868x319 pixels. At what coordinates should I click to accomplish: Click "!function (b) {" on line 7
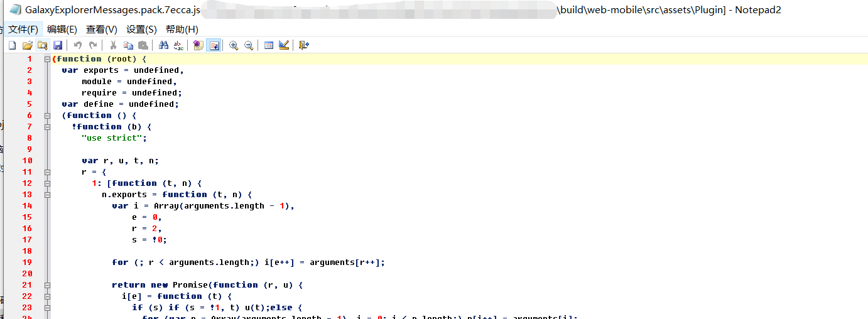click(x=111, y=127)
